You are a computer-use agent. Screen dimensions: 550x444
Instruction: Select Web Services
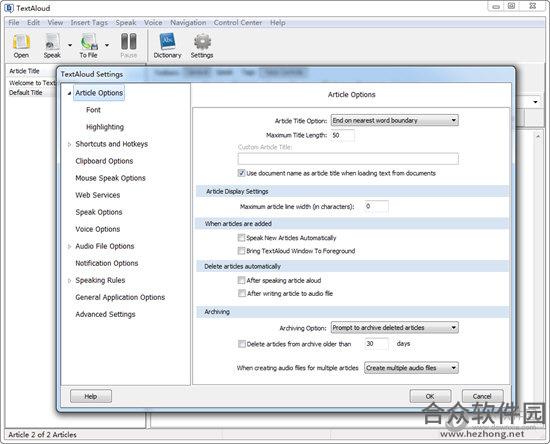coord(98,195)
